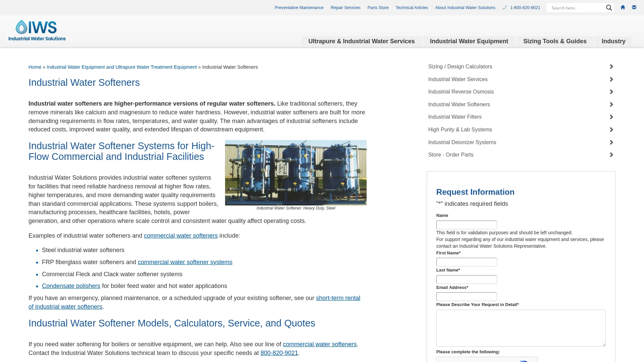Viewport: 644px width, 362px height.
Task: Expand Industrial Deionizer Systems chevron
Action: 611,142
